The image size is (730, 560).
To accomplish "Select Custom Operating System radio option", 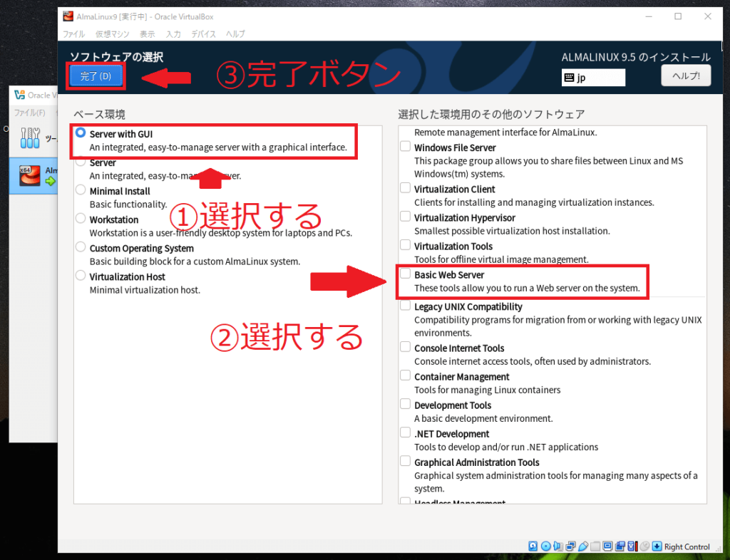I will tap(81, 247).
